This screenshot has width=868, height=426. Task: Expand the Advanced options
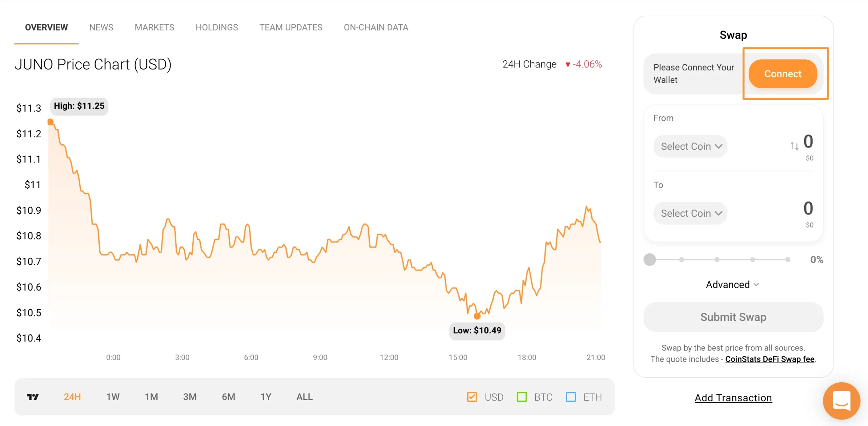[x=733, y=285]
